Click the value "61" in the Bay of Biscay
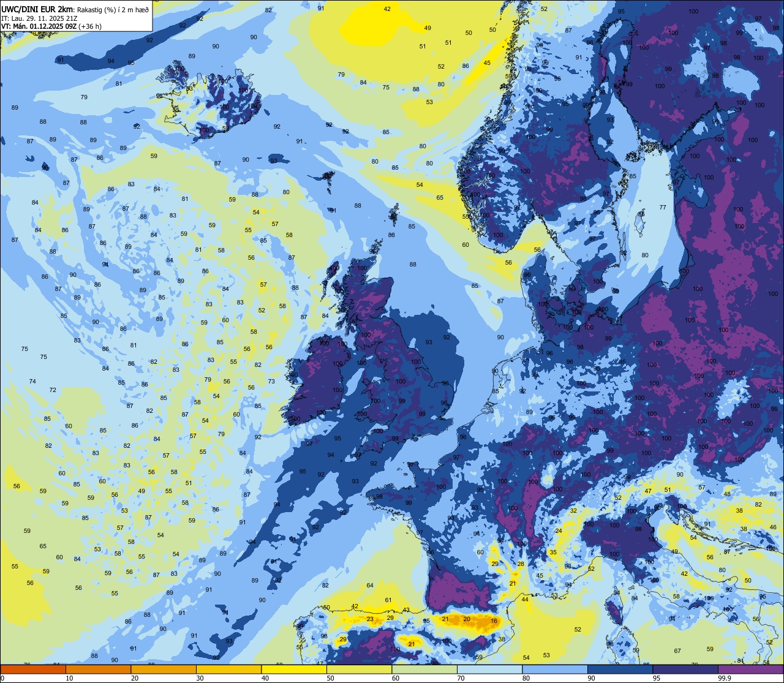Image resolution: width=784 pixels, height=683 pixels. tap(388, 600)
